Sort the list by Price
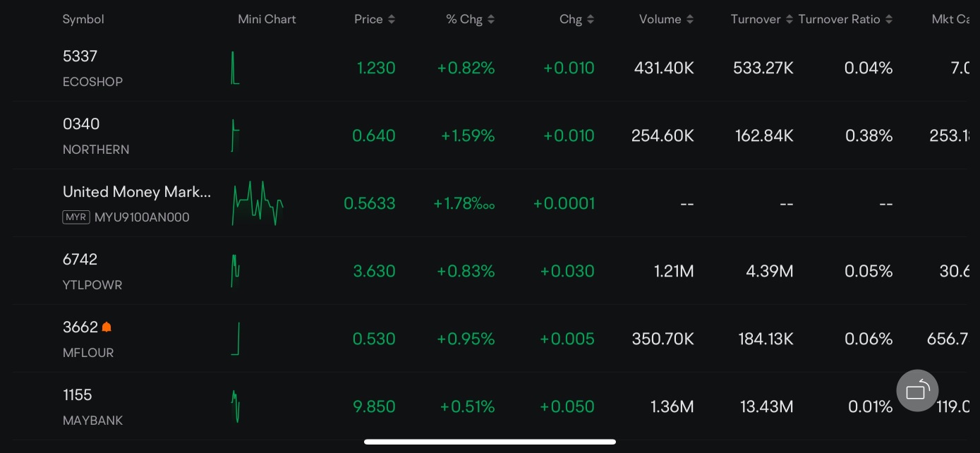Screen dimensions: 980x453 tap(375, 20)
